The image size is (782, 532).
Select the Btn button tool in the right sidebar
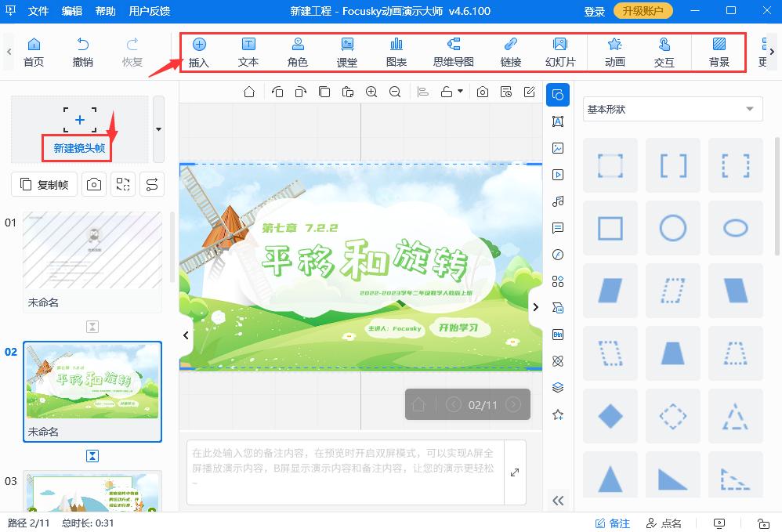[558, 335]
